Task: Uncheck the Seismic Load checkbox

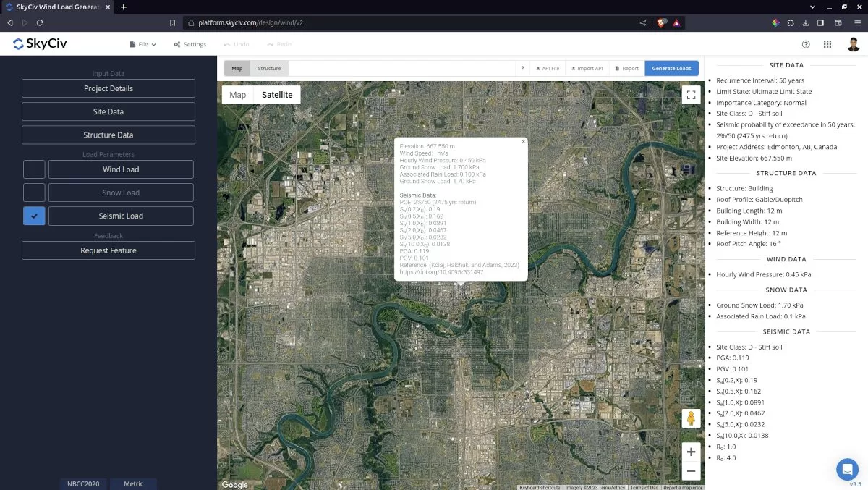Action: click(x=34, y=216)
